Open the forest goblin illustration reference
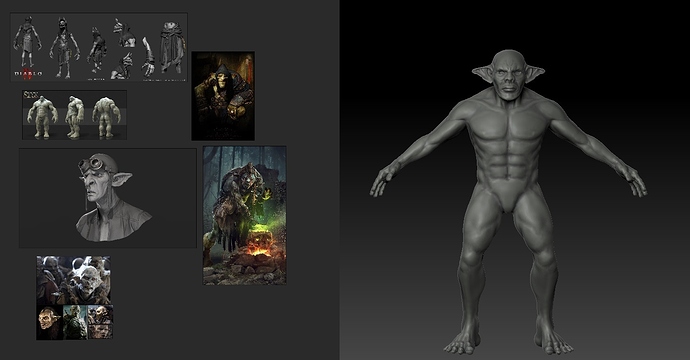 coord(245,215)
